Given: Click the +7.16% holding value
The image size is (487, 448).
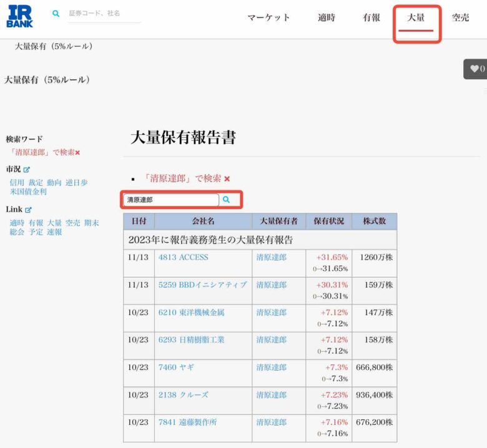Looking at the screenshot, I should click(x=334, y=422).
